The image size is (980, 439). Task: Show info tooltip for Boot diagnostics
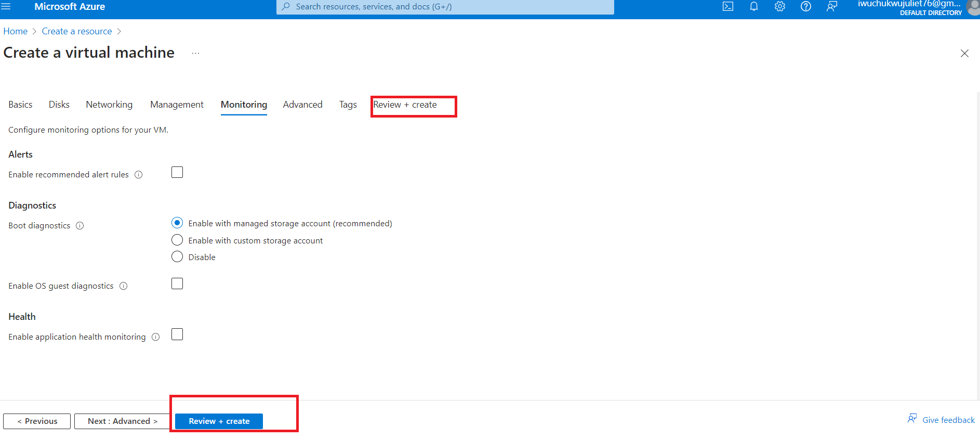80,226
